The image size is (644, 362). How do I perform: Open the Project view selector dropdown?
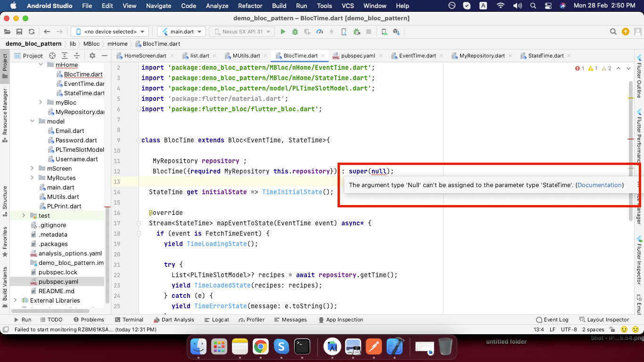(29, 56)
